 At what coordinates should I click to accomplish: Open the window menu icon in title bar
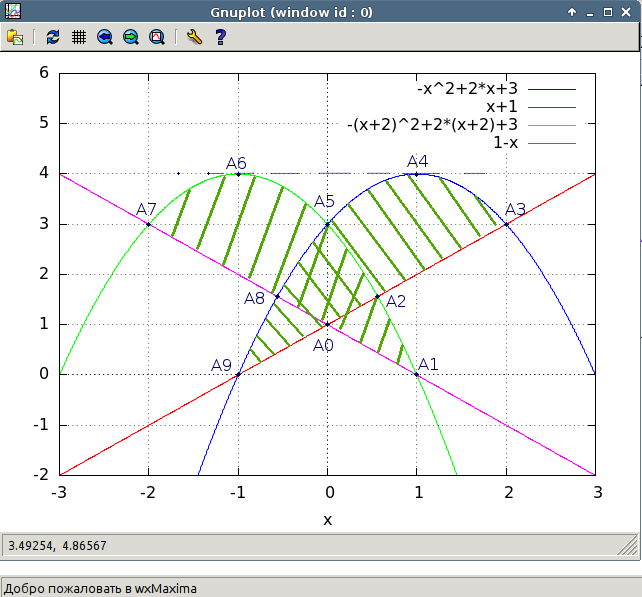12,12
